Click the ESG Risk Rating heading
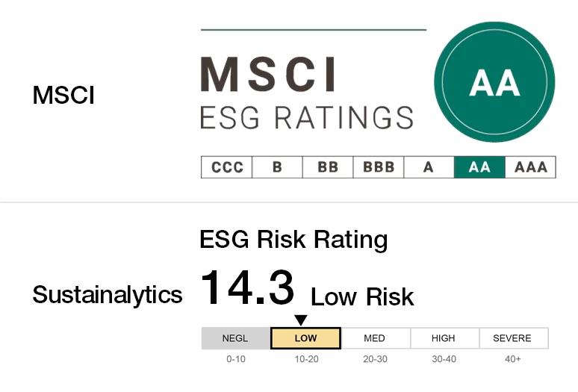This screenshot has height=392, width=578. pyautogui.click(x=293, y=240)
